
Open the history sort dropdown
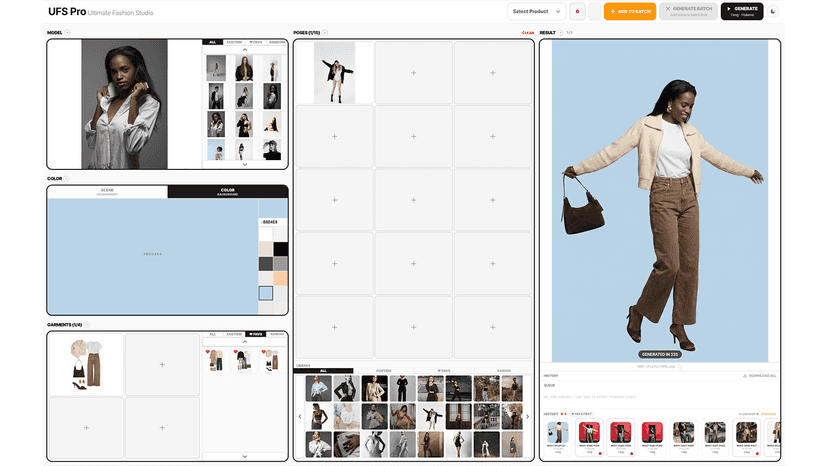coord(749,414)
